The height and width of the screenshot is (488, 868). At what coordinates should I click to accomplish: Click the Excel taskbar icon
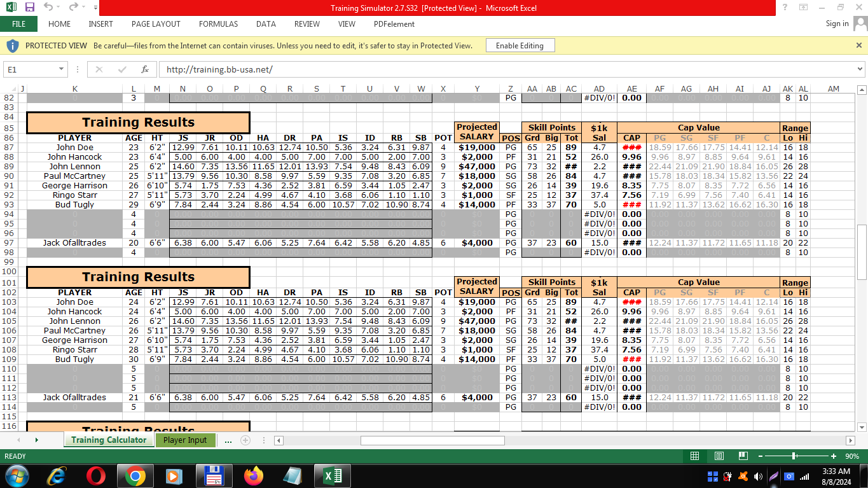coord(331,476)
